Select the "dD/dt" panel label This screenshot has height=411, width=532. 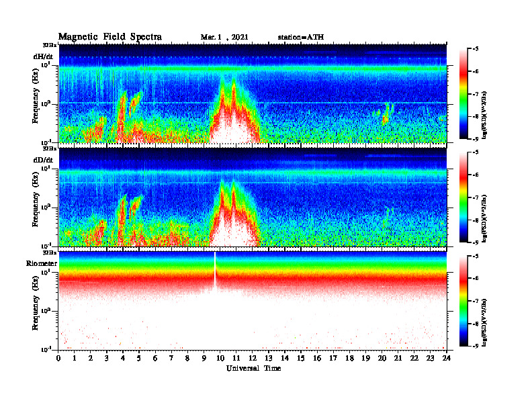tap(43, 160)
